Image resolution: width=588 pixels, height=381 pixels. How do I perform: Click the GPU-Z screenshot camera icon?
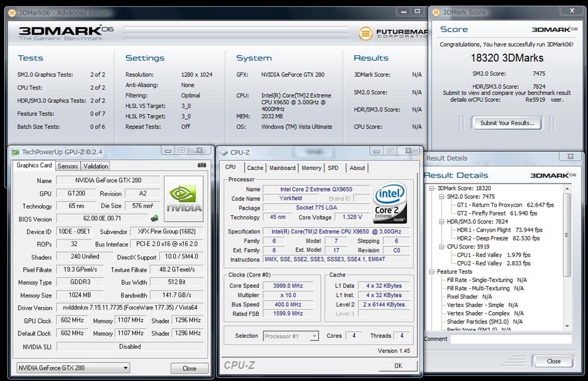202,166
